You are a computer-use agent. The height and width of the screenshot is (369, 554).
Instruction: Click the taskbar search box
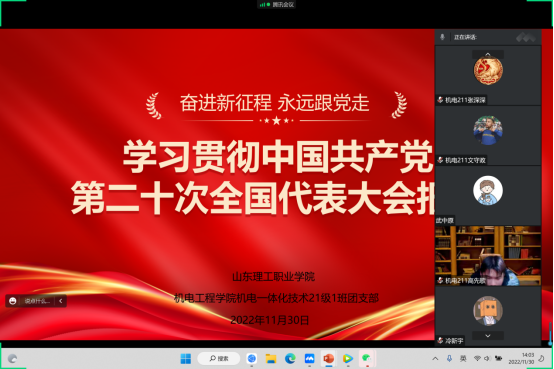click(x=219, y=359)
